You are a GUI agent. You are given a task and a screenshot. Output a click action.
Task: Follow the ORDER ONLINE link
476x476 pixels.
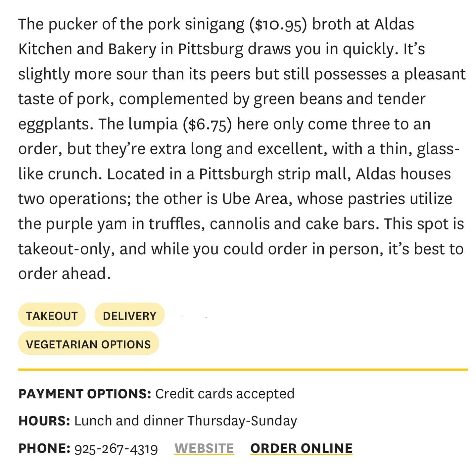click(x=301, y=448)
